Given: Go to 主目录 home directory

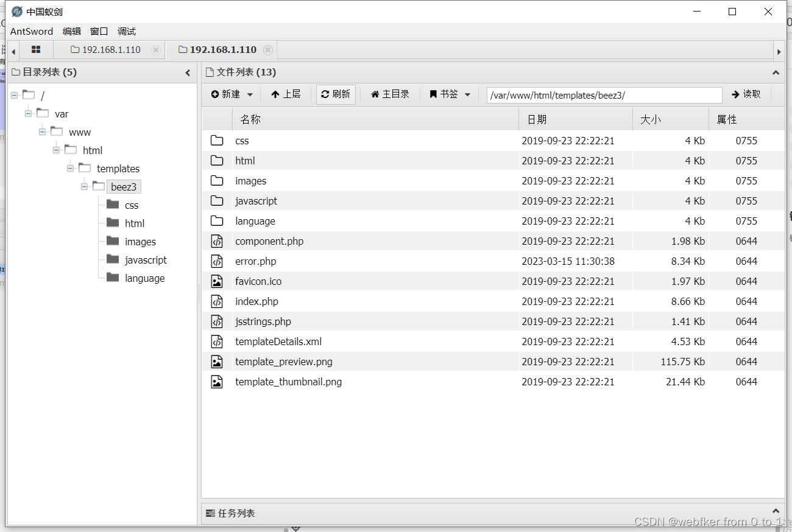Looking at the screenshot, I should coord(390,94).
